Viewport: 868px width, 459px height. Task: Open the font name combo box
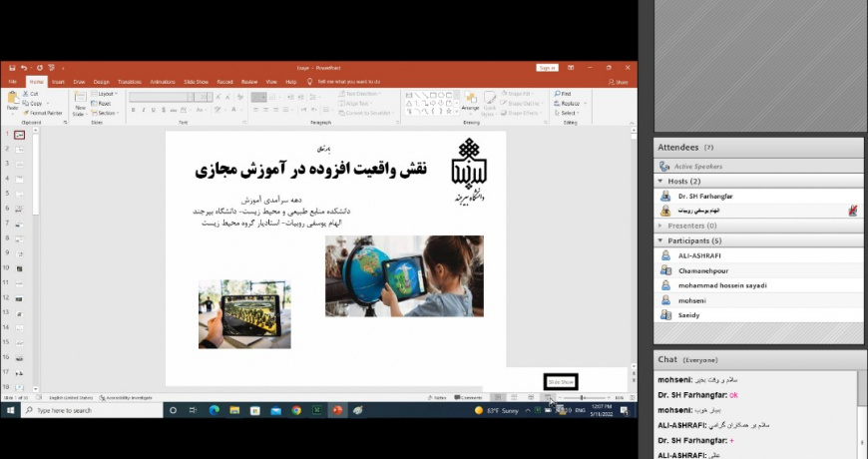click(161, 97)
